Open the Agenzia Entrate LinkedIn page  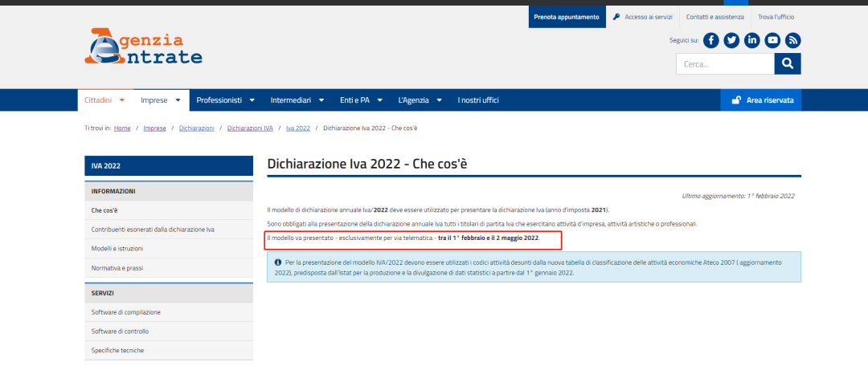pyautogui.click(x=751, y=40)
